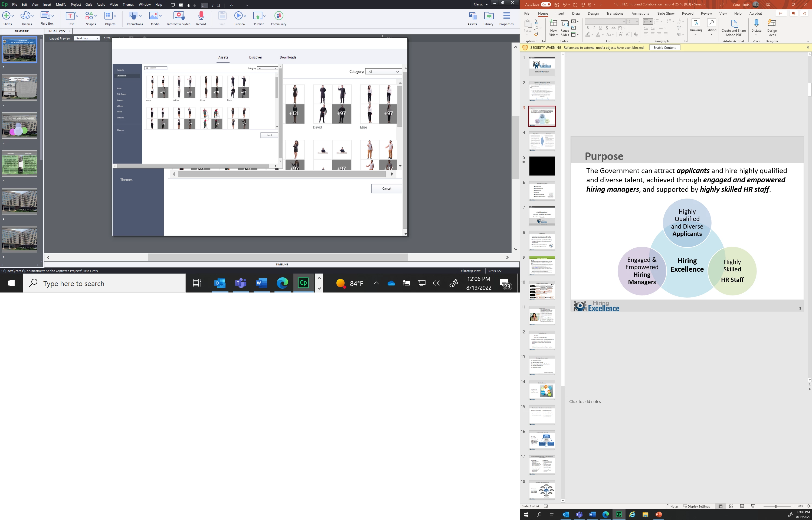Viewport: 812px width, 520px height.
Task: Select slide 7 thumbnail in PowerPoint
Action: click(x=542, y=216)
